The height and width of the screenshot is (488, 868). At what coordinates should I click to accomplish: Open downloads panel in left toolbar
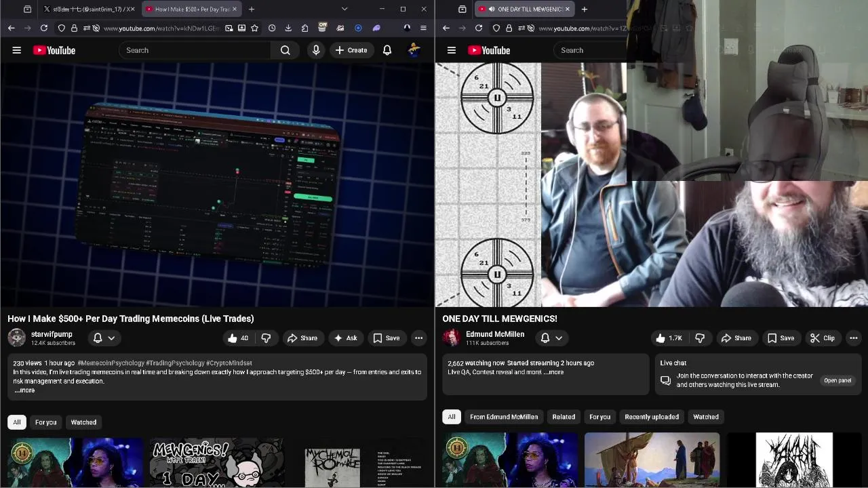pyautogui.click(x=288, y=28)
